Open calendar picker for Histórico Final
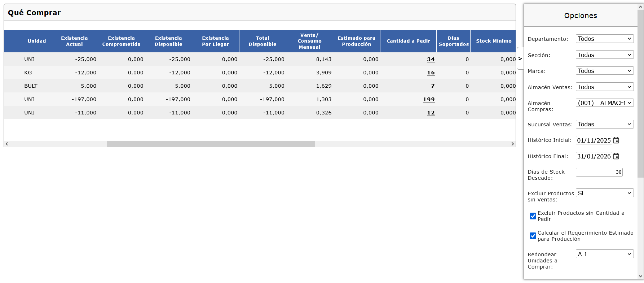644x283 pixels. click(x=616, y=156)
